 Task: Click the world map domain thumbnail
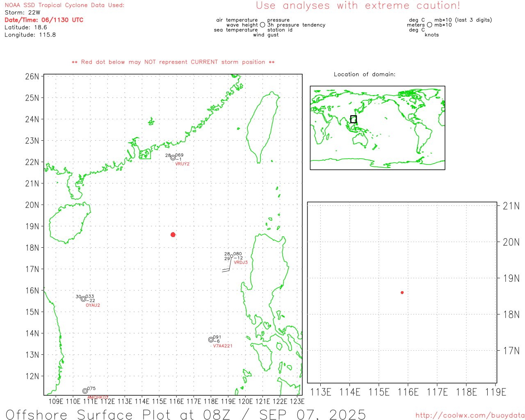click(x=377, y=128)
